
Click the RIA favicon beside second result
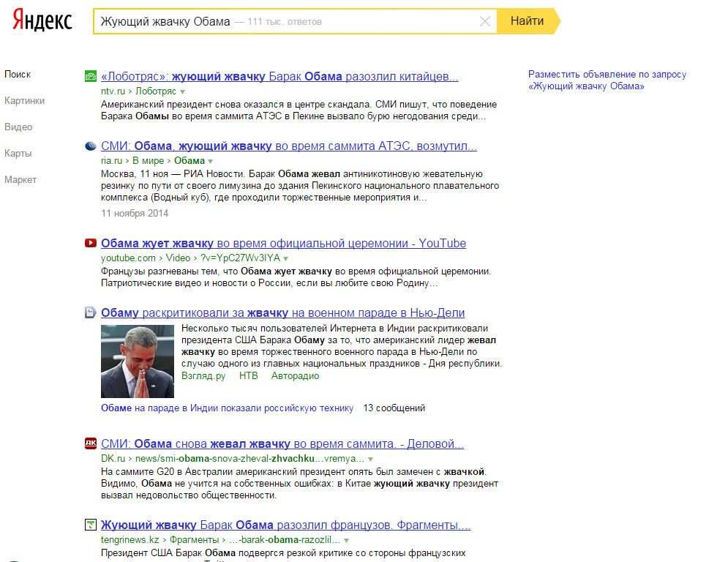tap(91, 146)
